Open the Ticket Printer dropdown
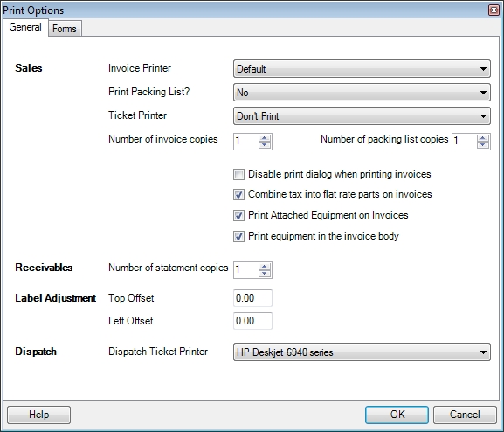Screen dimensions: 504x432 point(362,116)
